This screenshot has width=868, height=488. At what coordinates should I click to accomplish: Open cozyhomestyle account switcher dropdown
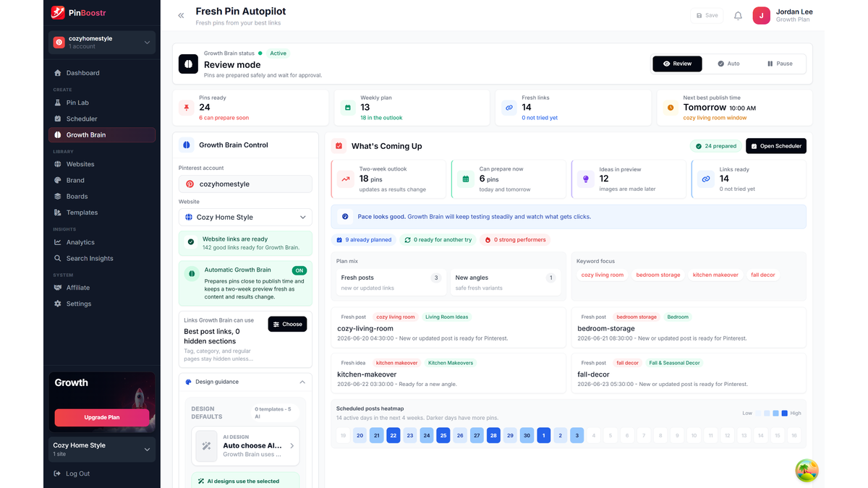102,43
